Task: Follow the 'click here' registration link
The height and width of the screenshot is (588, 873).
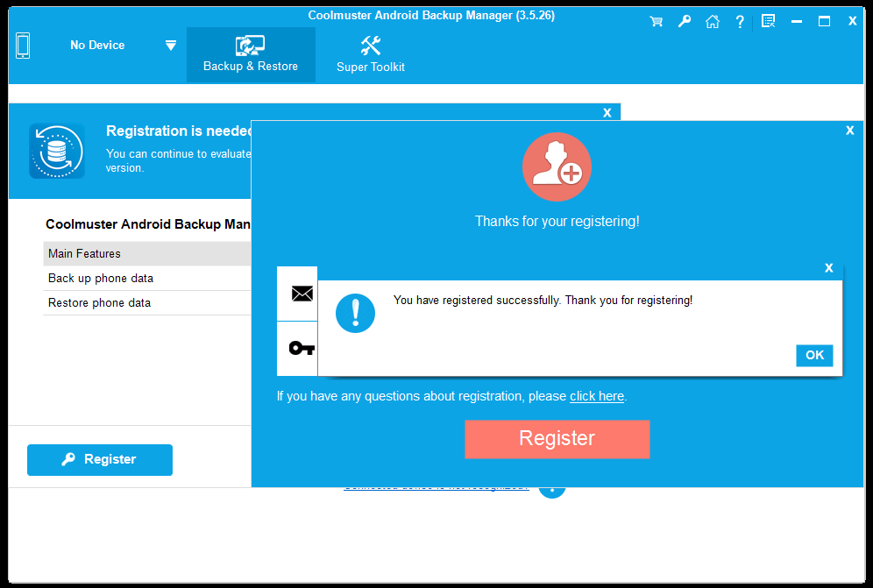Action: click(x=597, y=396)
